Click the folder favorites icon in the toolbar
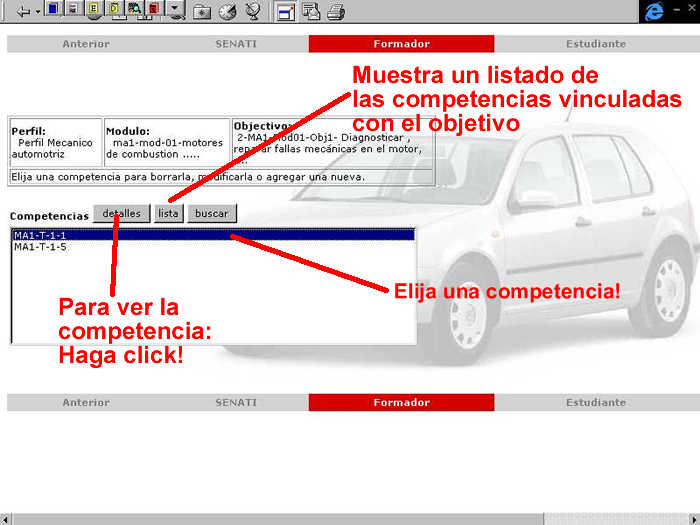The width and height of the screenshot is (700, 525). coord(202,12)
